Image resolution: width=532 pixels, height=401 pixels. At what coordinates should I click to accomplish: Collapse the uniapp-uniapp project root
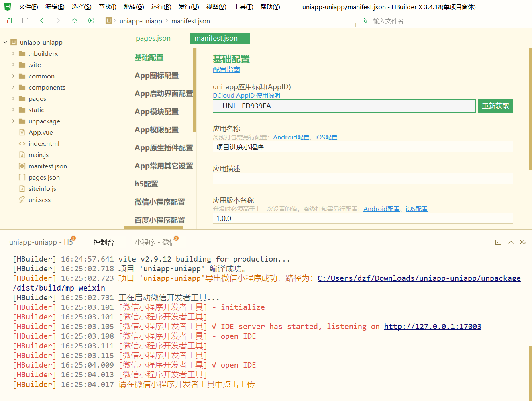tap(5, 42)
